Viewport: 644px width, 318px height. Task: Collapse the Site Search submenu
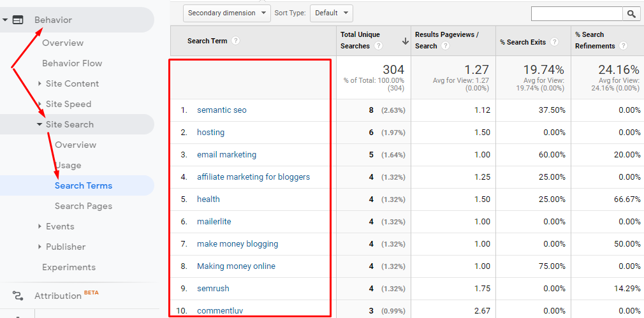point(40,124)
